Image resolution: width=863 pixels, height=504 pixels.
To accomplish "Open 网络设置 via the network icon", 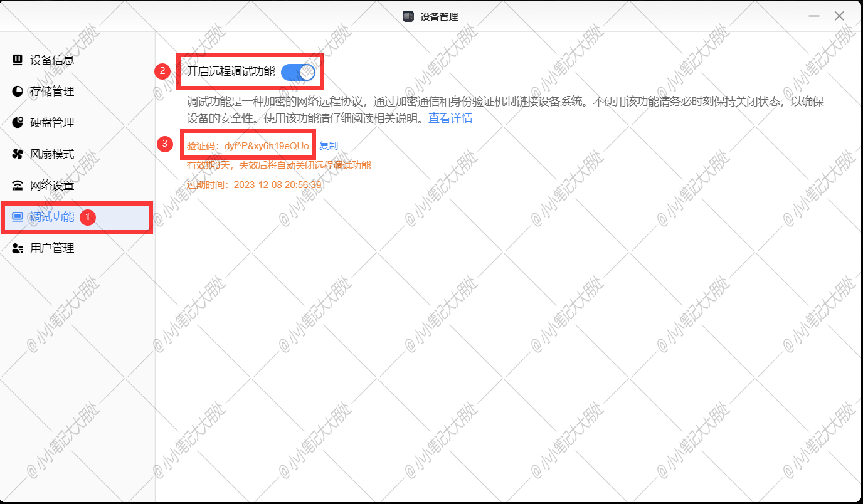I will coord(17,185).
